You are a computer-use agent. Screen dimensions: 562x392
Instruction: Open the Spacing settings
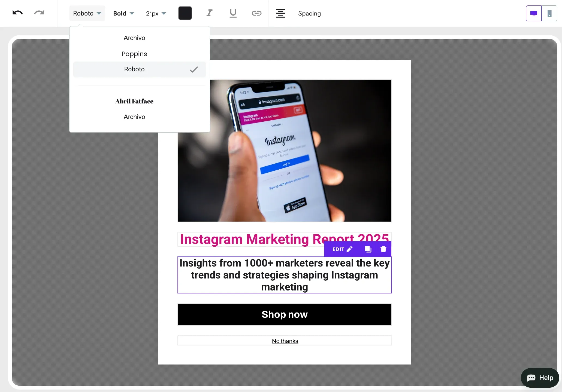tap(309, 13)
